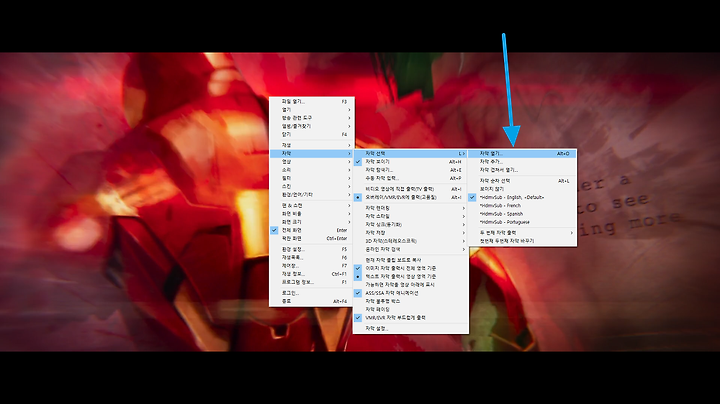The height and width of the screenshot is (404, 720).
Task: Click highlighted '자막 열기...' with Alt+O shortcut
Action: tap(522, 153)
